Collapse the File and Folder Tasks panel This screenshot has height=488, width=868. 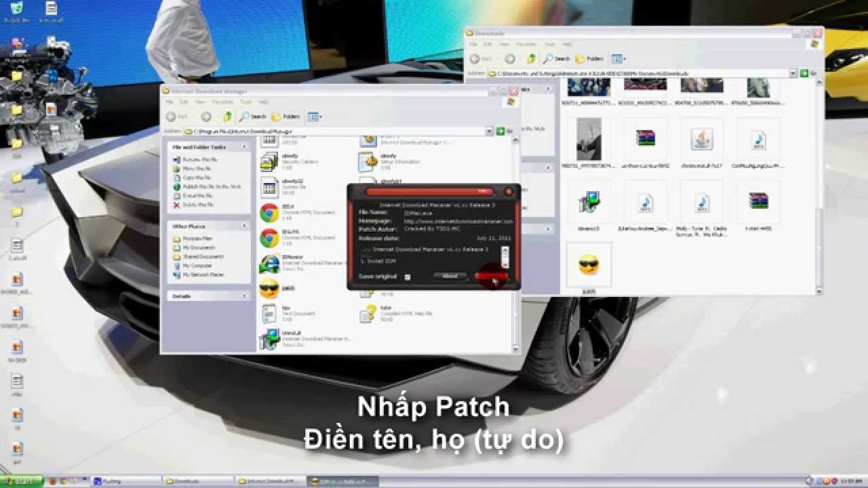tap(245, 146)
